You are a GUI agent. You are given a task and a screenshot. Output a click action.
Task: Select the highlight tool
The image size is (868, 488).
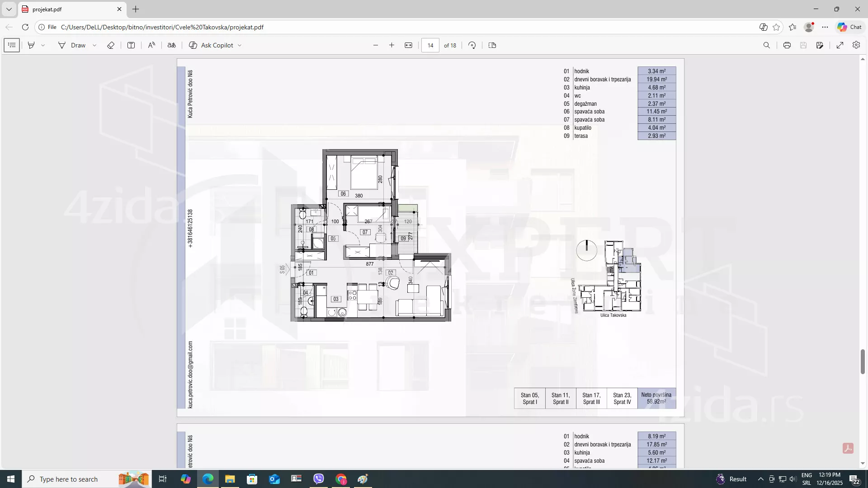(31, 45)
